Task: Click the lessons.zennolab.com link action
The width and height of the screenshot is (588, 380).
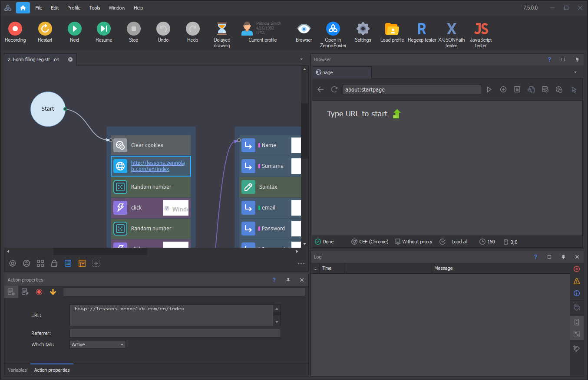Action: click(x=151, y=166)
